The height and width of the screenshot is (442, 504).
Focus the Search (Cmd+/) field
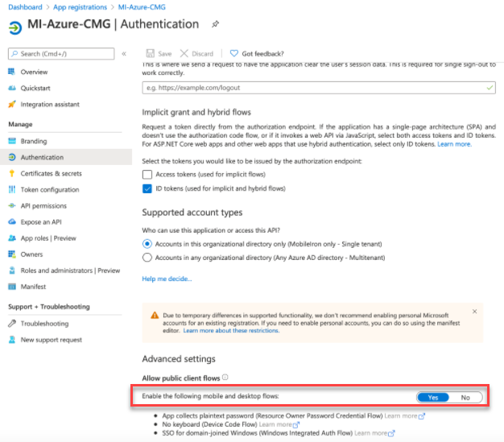pyautogui.click(x=61, y=54)
